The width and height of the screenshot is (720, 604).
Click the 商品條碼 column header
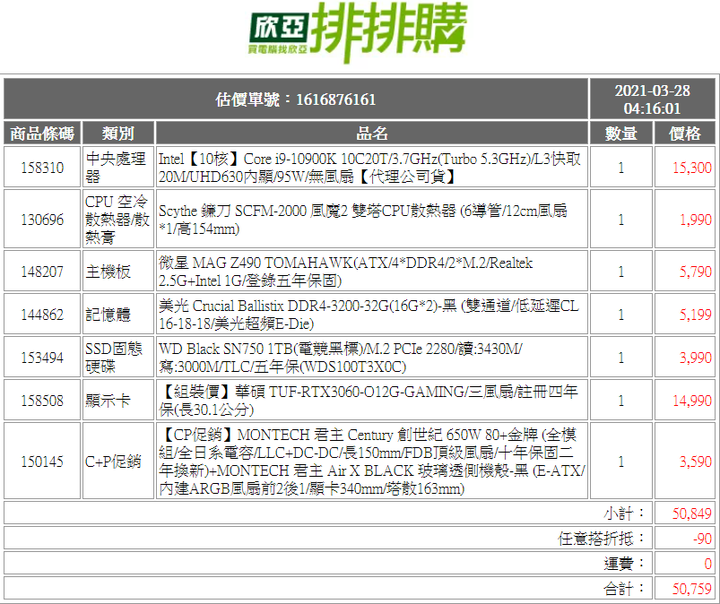point(42,133)
